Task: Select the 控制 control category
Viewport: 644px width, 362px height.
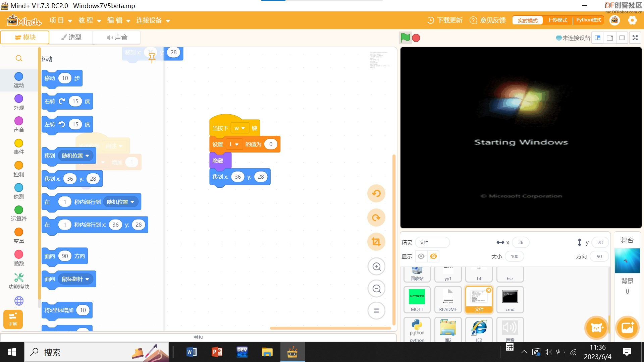Action: [x=19, y=169]
